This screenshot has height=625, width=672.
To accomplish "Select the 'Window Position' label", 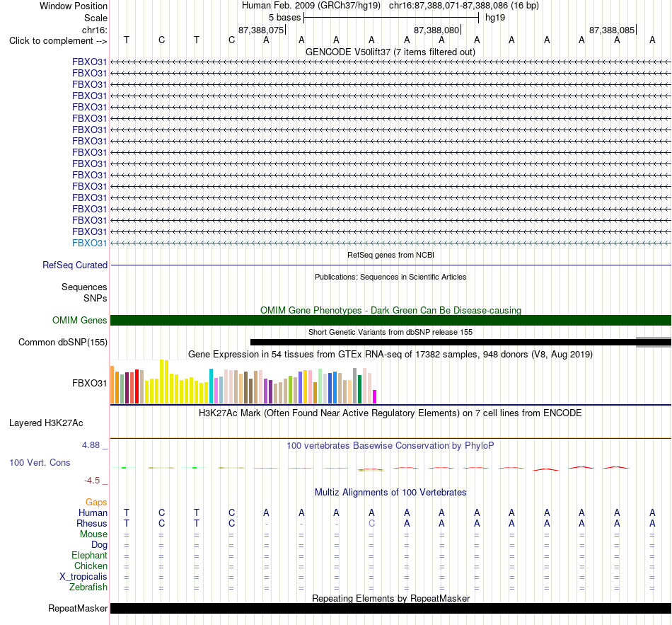I will pyautogui.click(x=74, y=6).
